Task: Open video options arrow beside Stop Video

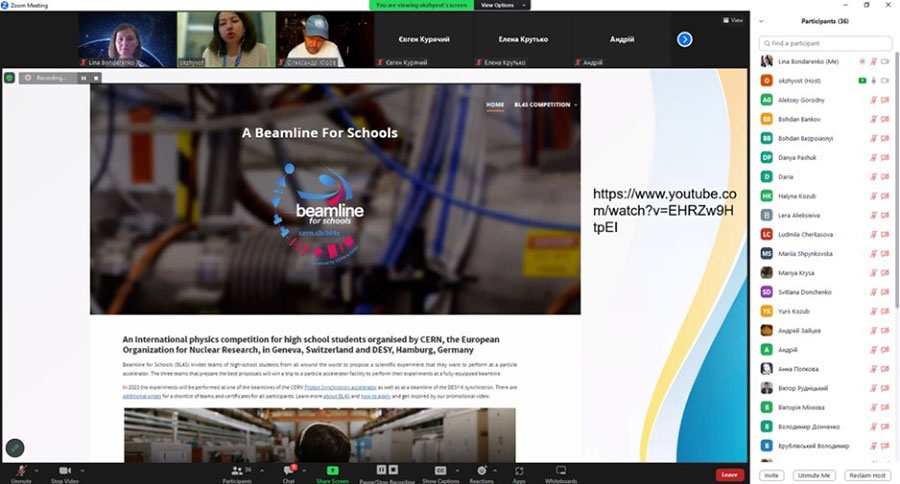Action: 83,470
